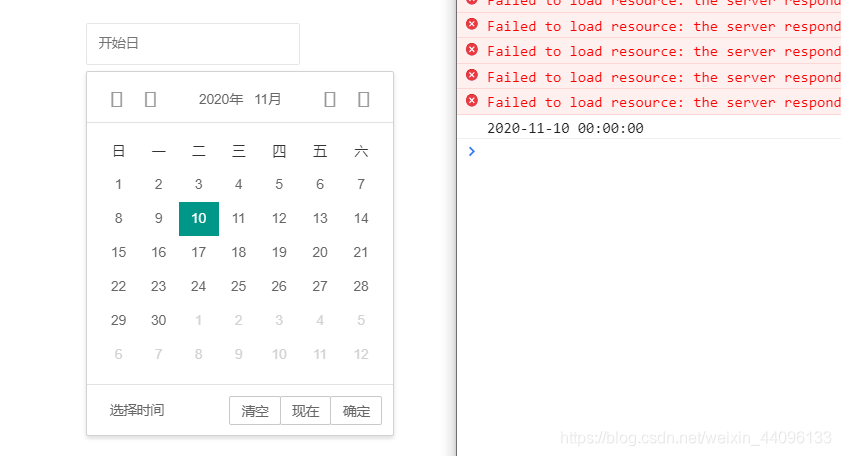841x456 pixels.
Task: Go to next year in date picker
Action: pyautogui.click(x=364, y=99)
